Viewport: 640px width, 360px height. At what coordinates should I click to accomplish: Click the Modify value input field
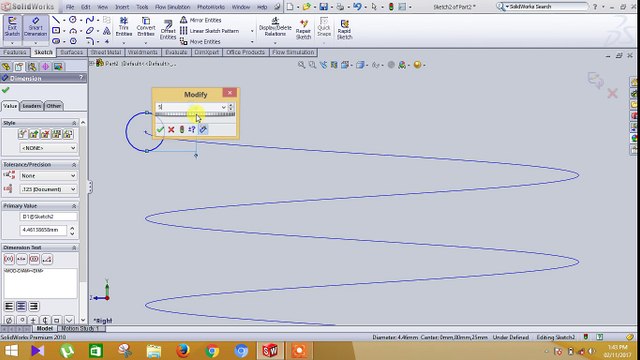188,107
